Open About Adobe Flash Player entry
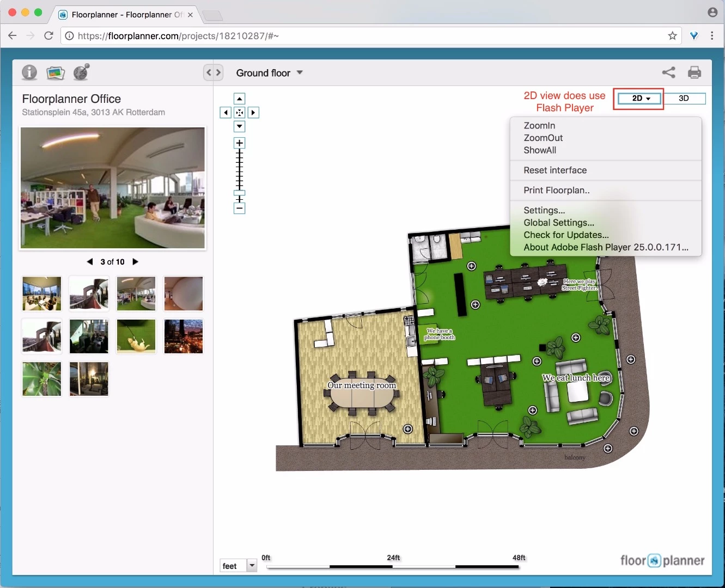The image size is (725, 588). [x=606, y=247]
